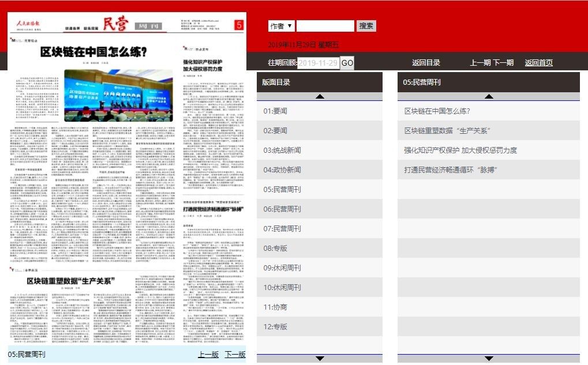Open the 作者 search type dropdown
This screenshot has height=365, width=588.
pyautogui.click(x=281, y=26)
